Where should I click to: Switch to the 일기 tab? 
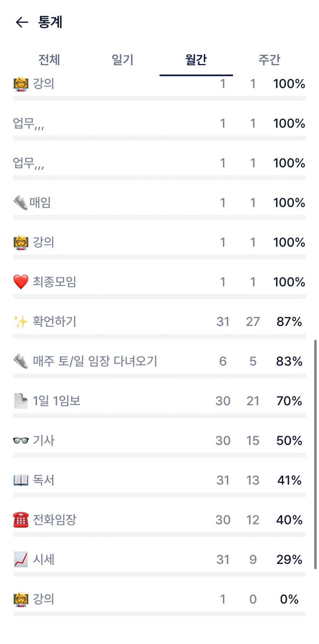click(x=122, y=60)
